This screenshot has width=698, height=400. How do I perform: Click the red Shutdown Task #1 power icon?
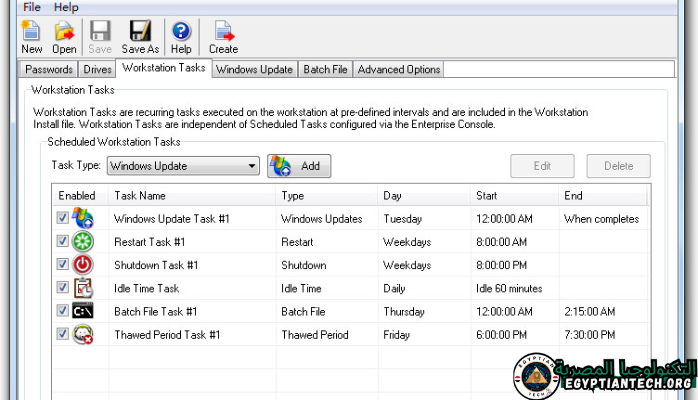84,265
